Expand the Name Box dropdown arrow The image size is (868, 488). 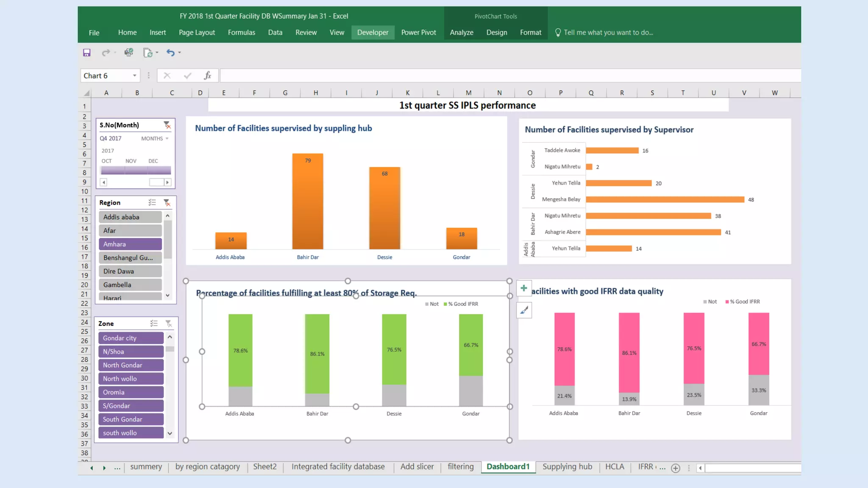(x=135, y=75)
